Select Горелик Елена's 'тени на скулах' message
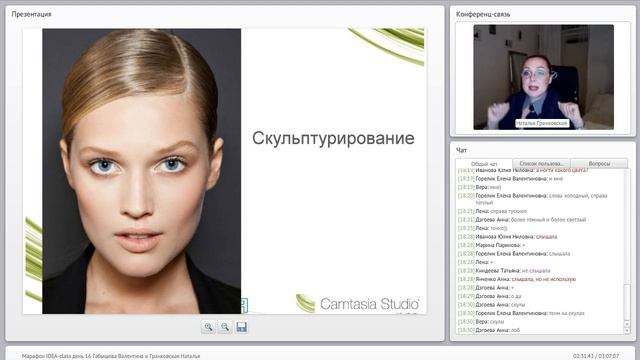 pyautogui.click(x=521, y=313)
